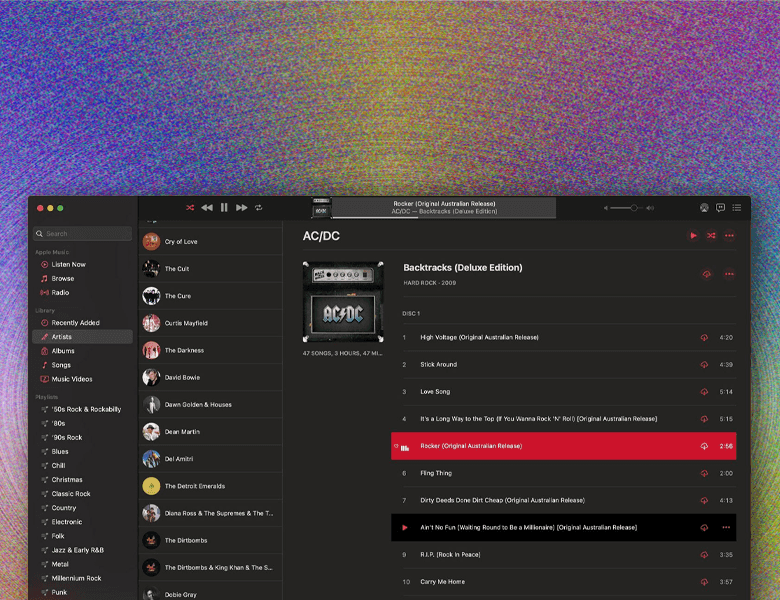This screenshot has width=780, height=600.
Task: Go back to the previous track
Action: pos(207,208)
